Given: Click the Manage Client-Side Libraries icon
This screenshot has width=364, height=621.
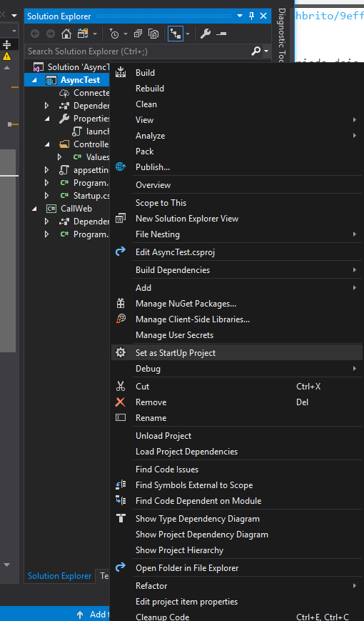Looking at the screenshot, I should (121, 319).
